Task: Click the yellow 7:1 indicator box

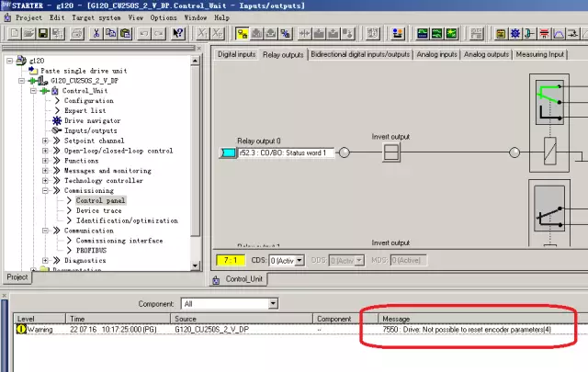Action: (229, 261)
